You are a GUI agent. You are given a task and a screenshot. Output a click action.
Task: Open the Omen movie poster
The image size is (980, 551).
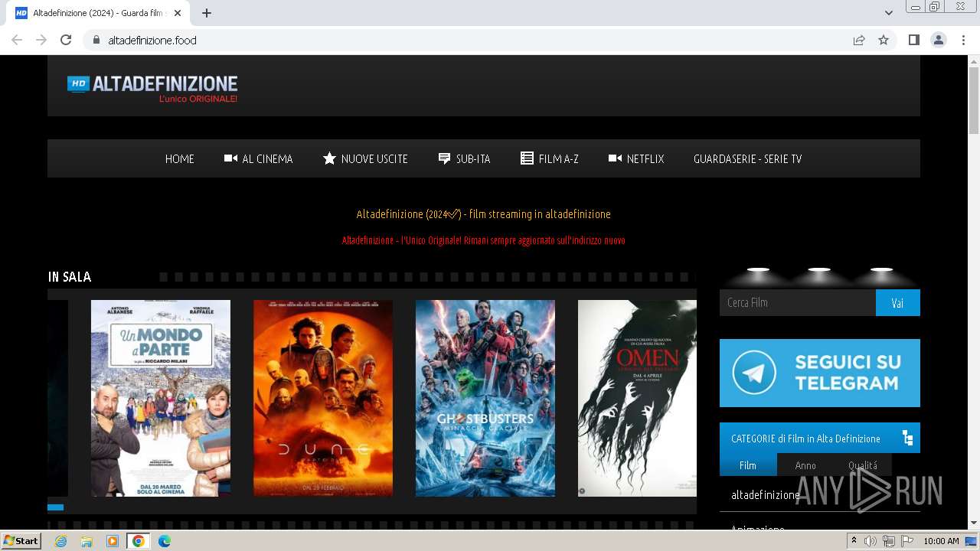(x=637, y=398)
